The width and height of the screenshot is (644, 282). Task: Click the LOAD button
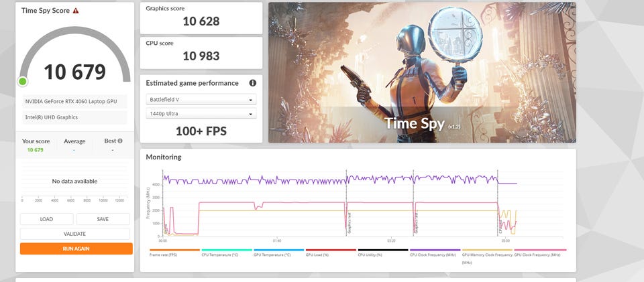pyautogui.click(x=46, y=219)
